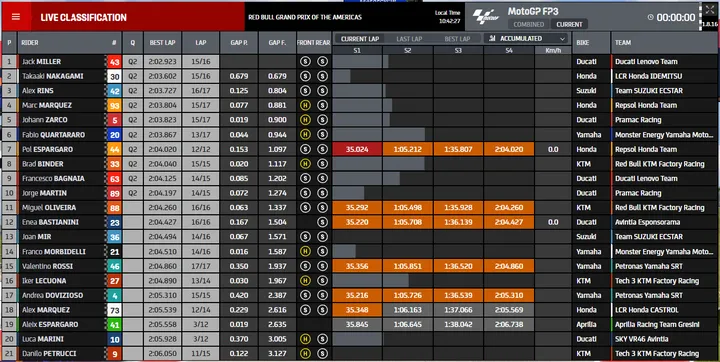Click Jack Miller's front tyre S icon
This screenshot has height=362, width=720.
coord(305,61)
